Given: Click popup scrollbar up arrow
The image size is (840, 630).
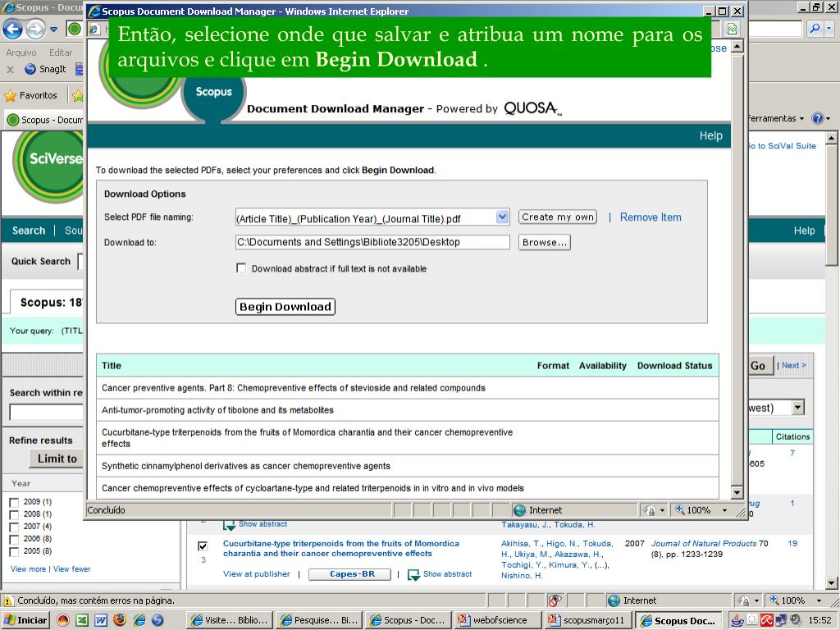Looking at the screenshot, I should (x=737, y=47).
